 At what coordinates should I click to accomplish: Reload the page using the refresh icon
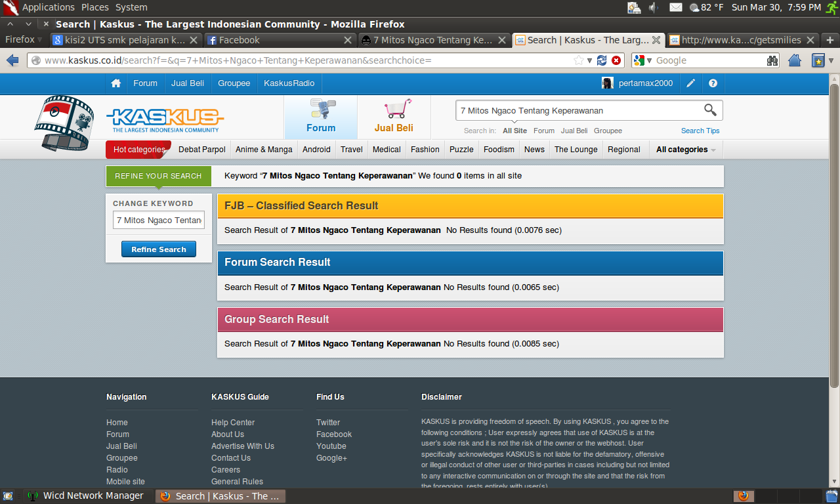pyautogui.click(x=602, y=60)
